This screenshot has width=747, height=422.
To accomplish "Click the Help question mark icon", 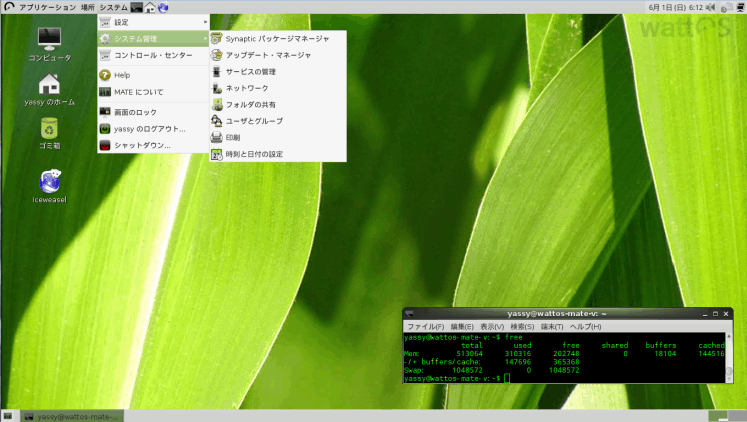I will click(105, 75).
